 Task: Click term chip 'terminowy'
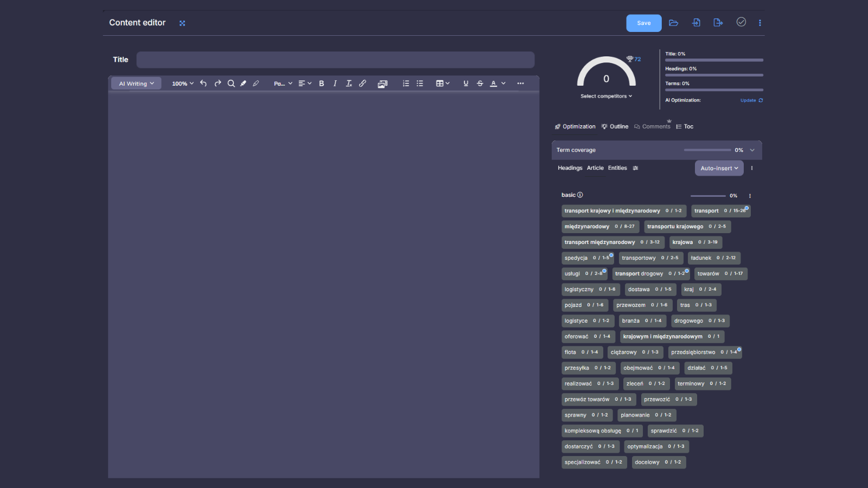(703, 384)
